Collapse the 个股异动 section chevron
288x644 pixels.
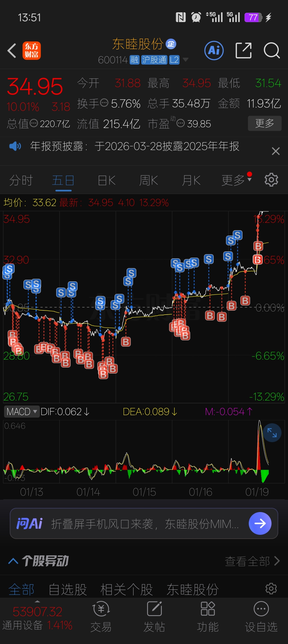(x=13, y=561)
